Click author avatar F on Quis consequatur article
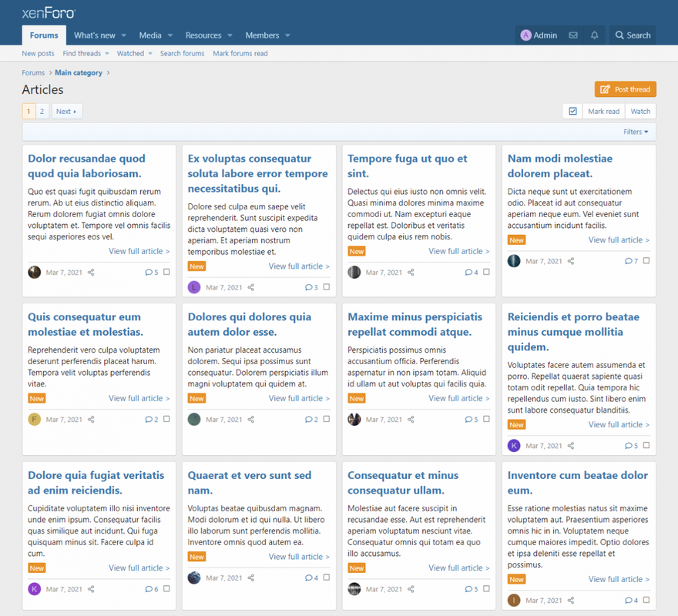The height and width of the screenshot is (616, 678). [35, 420]
